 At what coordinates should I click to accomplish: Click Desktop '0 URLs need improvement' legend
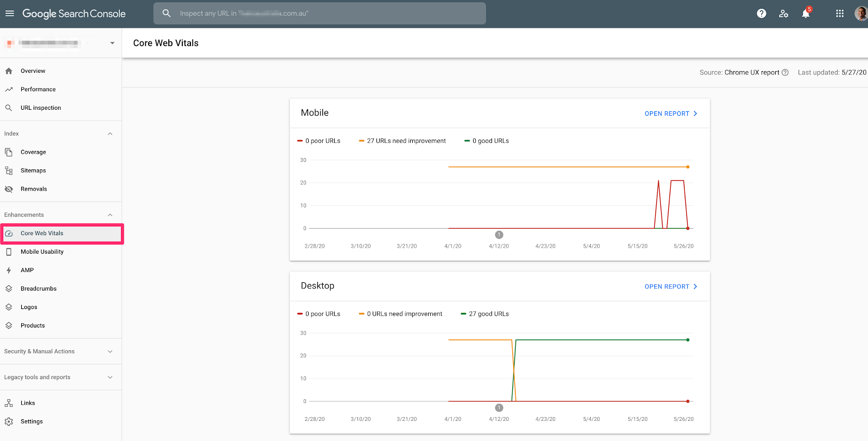click(x=400, y=314)
